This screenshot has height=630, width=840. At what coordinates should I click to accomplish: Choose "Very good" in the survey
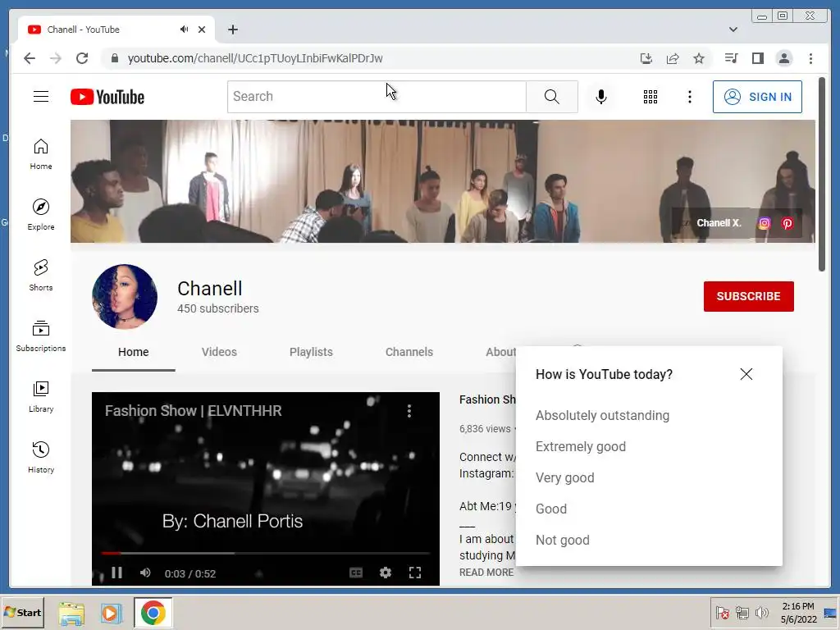tap(564, 477)
